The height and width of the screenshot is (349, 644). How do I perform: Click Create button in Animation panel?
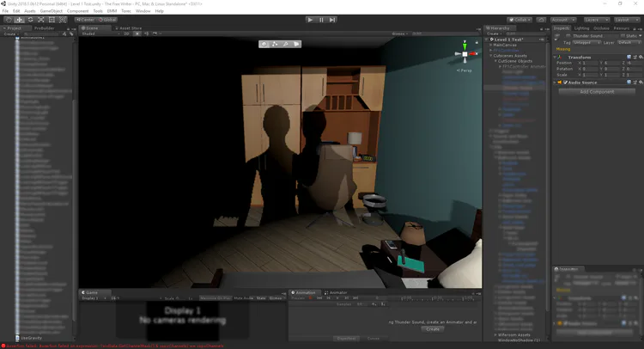433,329
